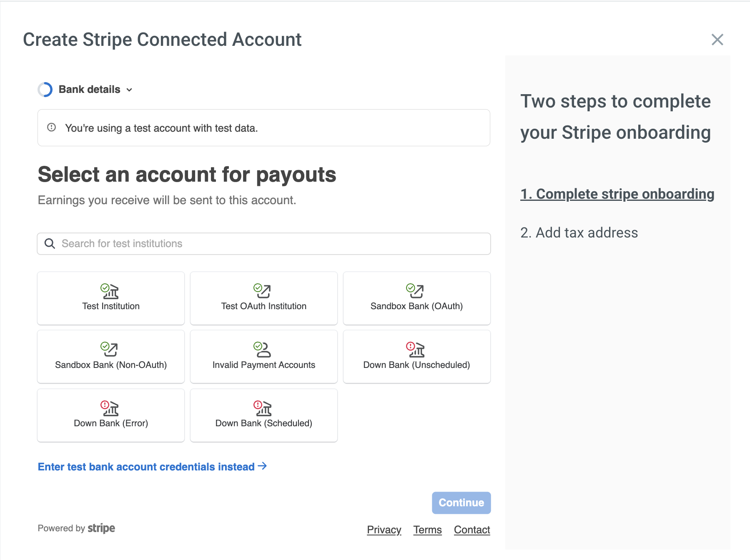750x560 pixels.
Task: Click the Test OAuth Institution label
Action: 264,306
